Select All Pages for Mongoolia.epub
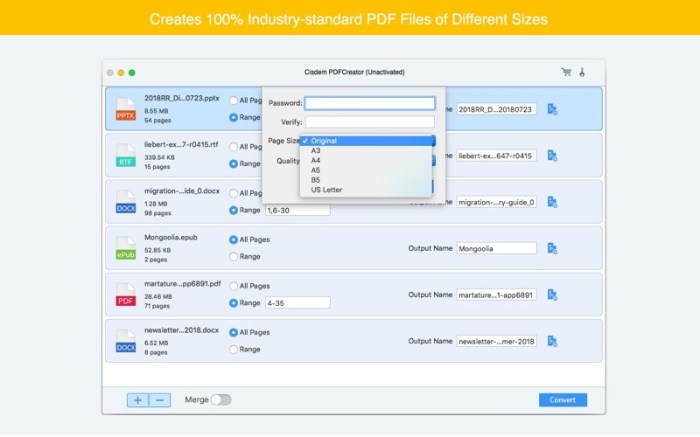This screenshot has width=700, height=437. [x=233, y=240]
